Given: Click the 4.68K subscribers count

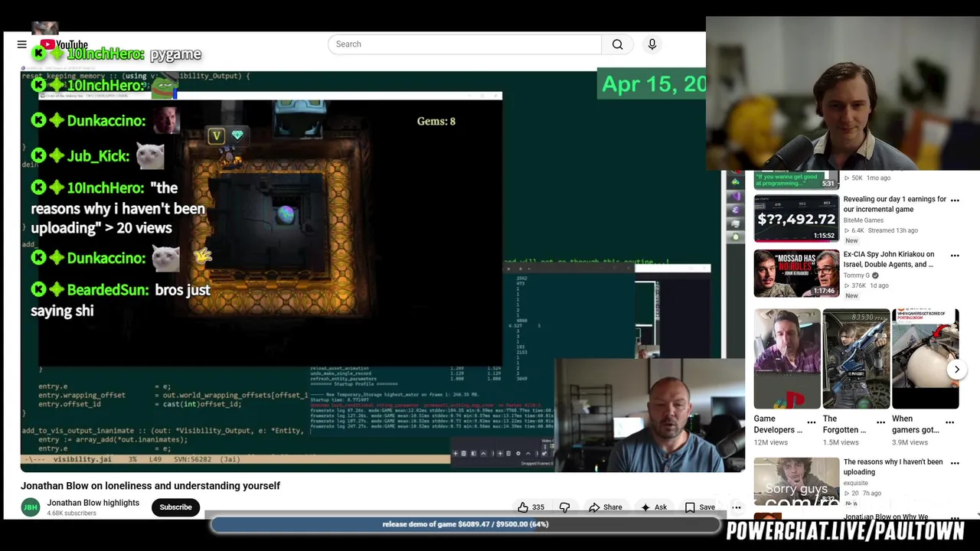Looking at the screenshot, I should pos(71,514).
